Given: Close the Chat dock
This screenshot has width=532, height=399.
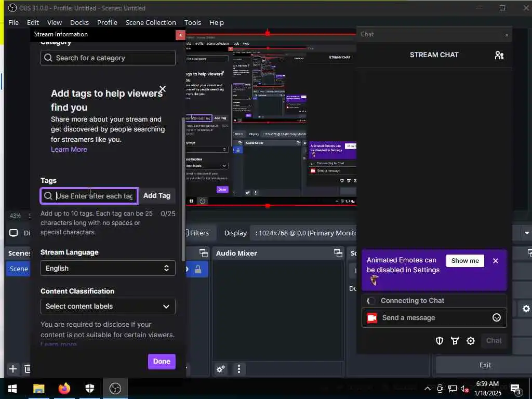Looking at the screenshot, I should pyautogui.click(x=507, y=35).
